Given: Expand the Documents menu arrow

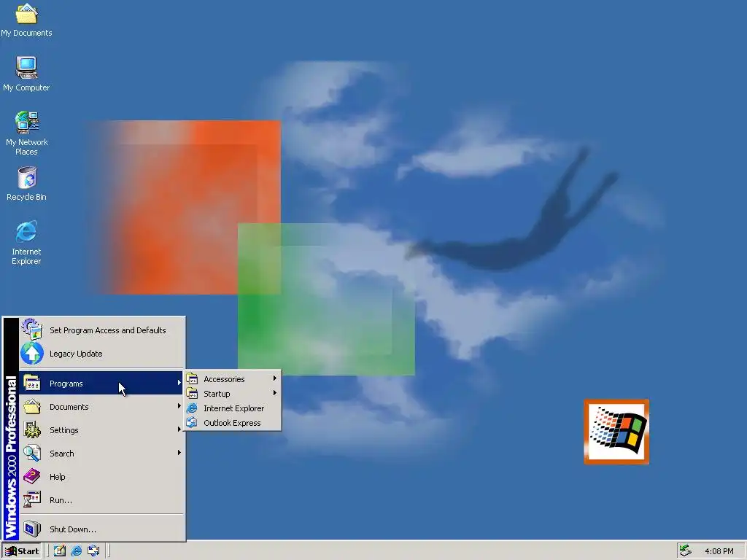Looking at the screenshot, I should pyautogui.click(x=179, y=406).
